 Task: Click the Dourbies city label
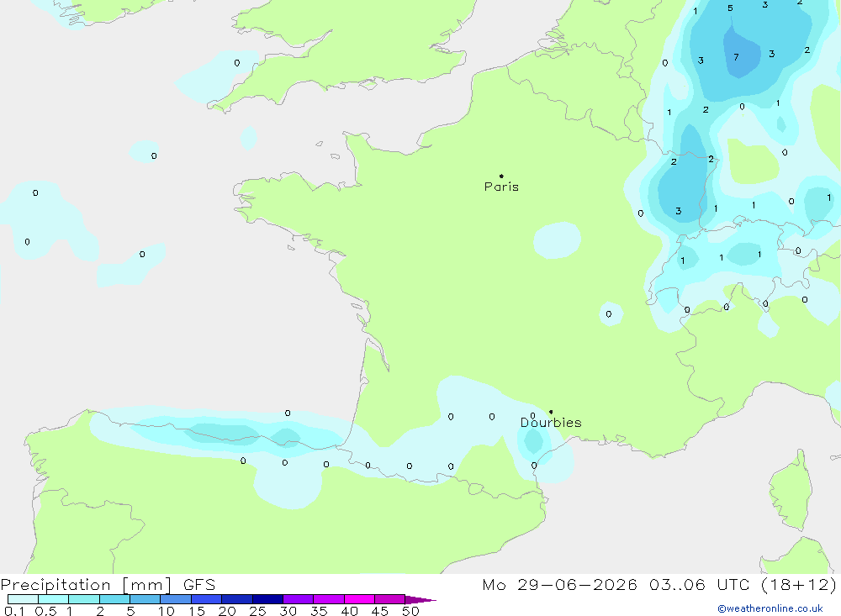tap(551, 423)
